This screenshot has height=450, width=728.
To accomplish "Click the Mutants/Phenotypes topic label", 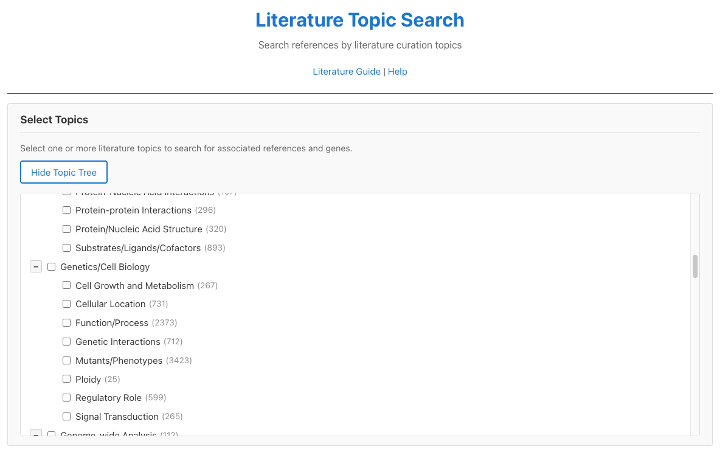I will [118, 361].
